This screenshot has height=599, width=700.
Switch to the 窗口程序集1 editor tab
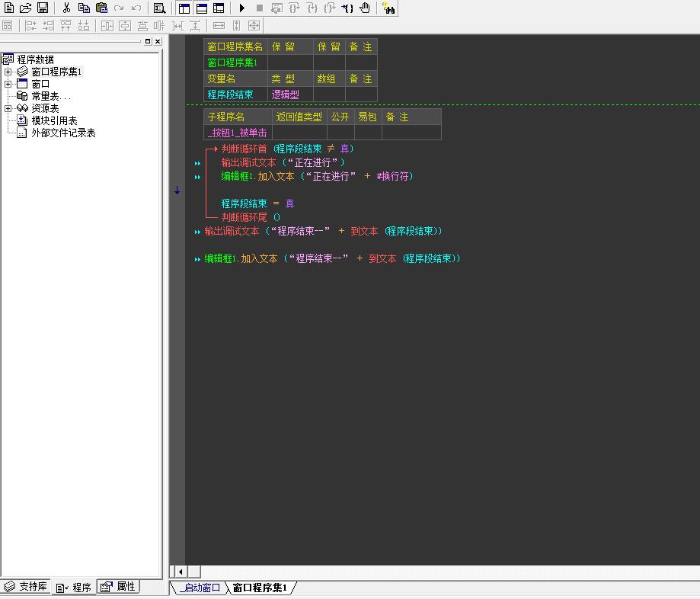260,588
